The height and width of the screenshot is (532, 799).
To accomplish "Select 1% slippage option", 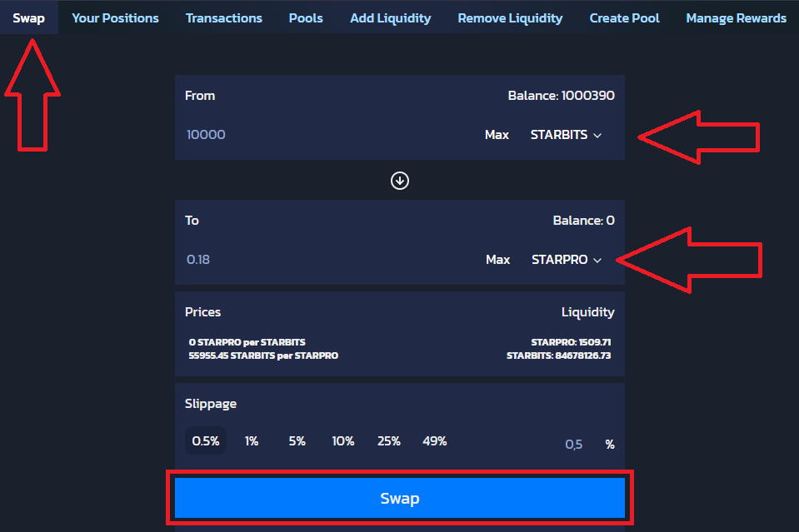I will 252,440.
